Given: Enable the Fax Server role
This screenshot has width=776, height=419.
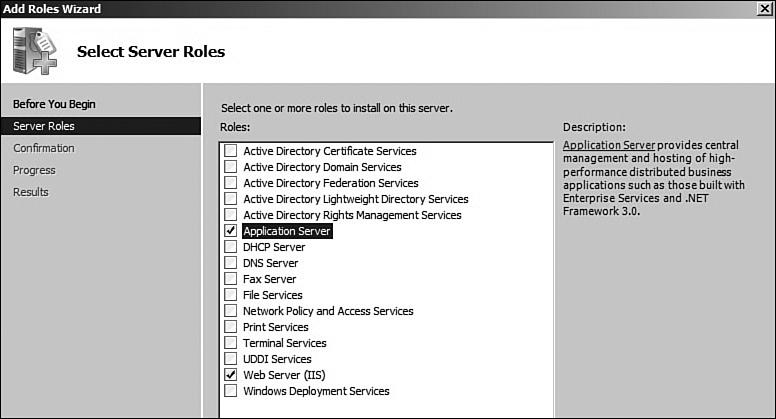Looking at the screenshot, I should 230,279.
